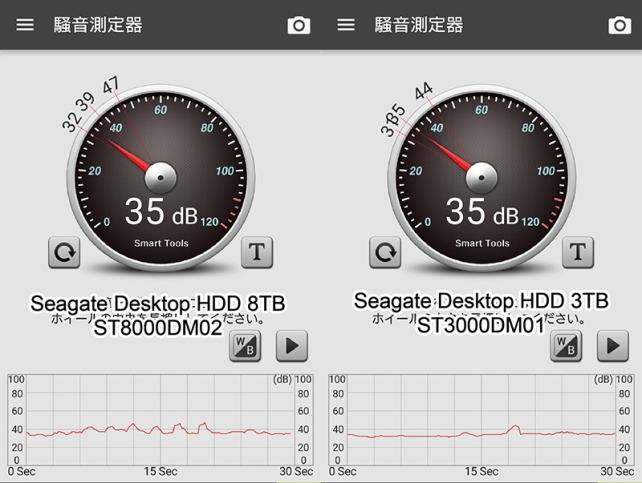Screen dimensions: 642x483
Task: Open hamburger menu in right sound meter
Action: pos(346,25)
